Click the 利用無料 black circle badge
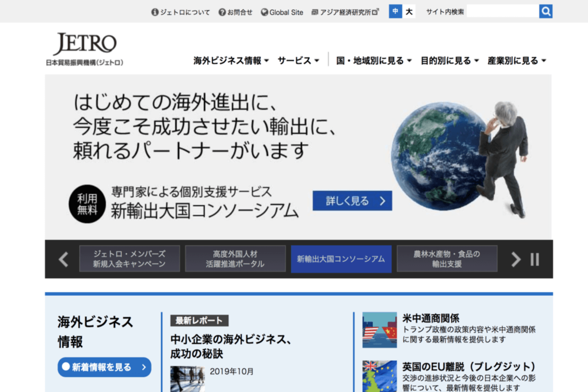The width and height of the screenshot is (588, 392). point(87,204)
